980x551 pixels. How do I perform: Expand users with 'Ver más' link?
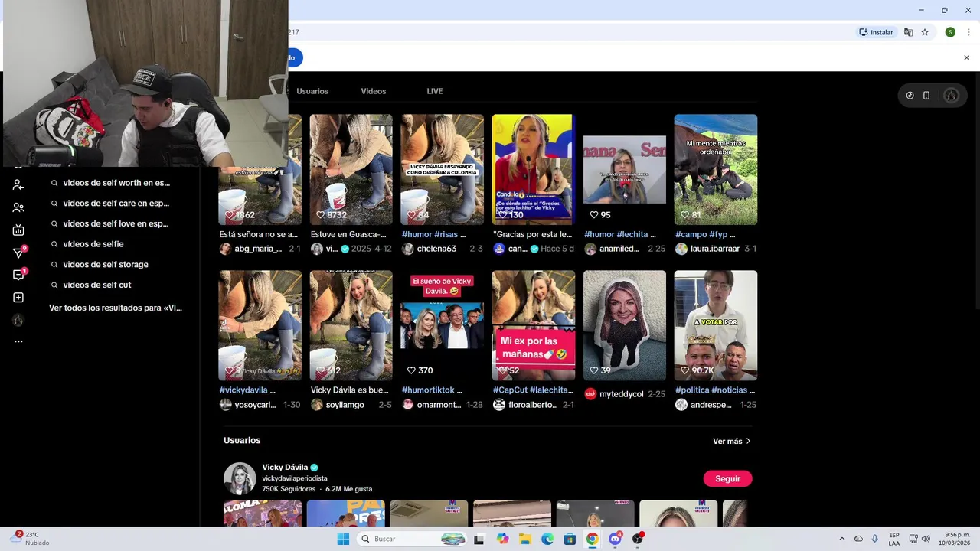click(732, 441)
